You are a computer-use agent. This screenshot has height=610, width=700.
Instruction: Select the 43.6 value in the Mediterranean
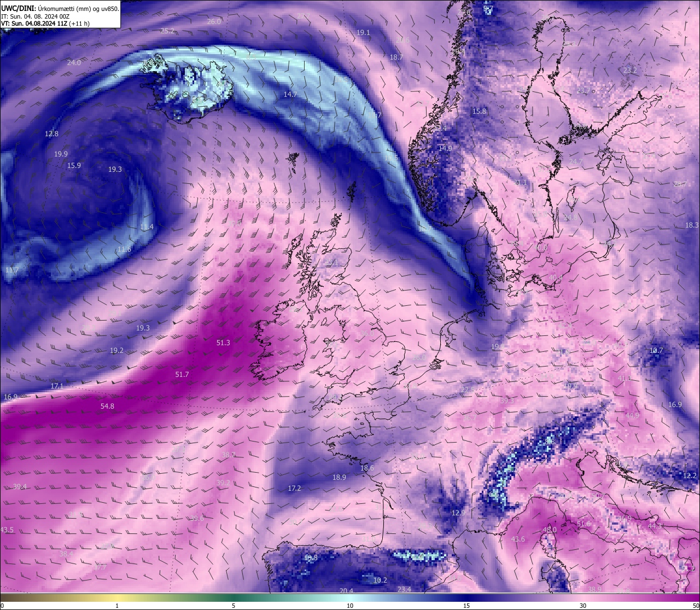tap(517, 539)
